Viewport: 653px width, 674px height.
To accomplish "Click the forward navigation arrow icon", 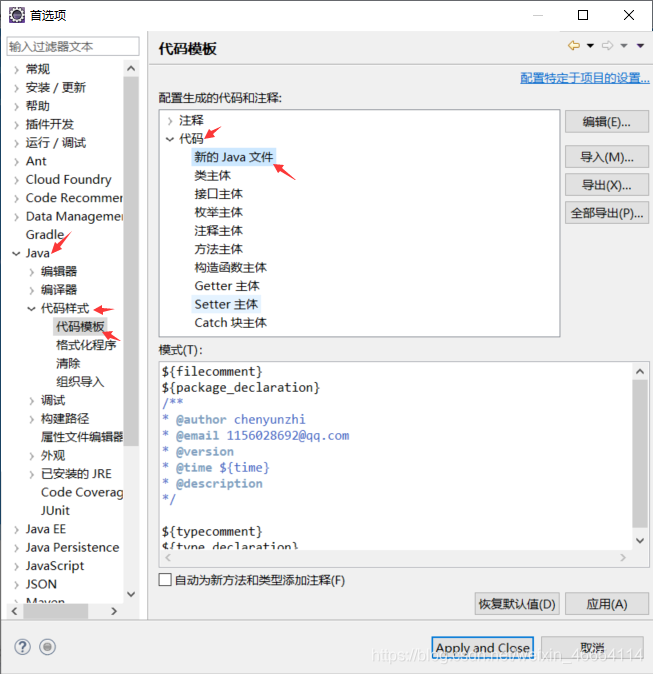I will (607, 45).
